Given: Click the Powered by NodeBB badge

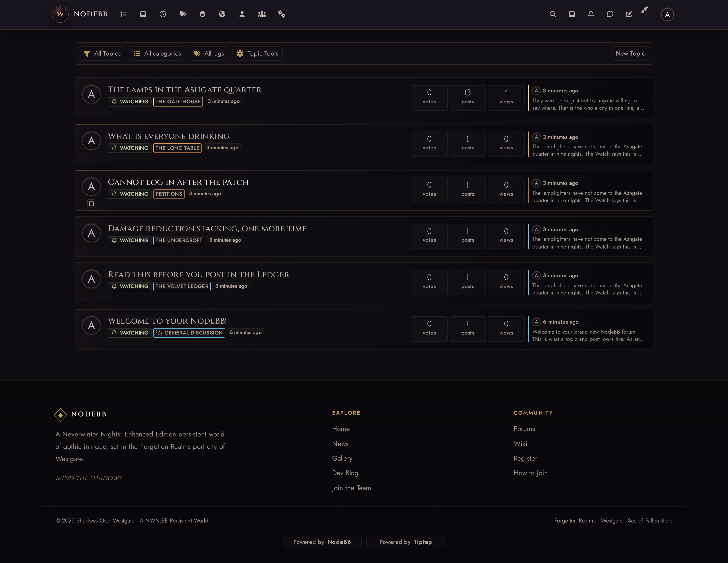Looking at the screenshot, I should 322,542.
